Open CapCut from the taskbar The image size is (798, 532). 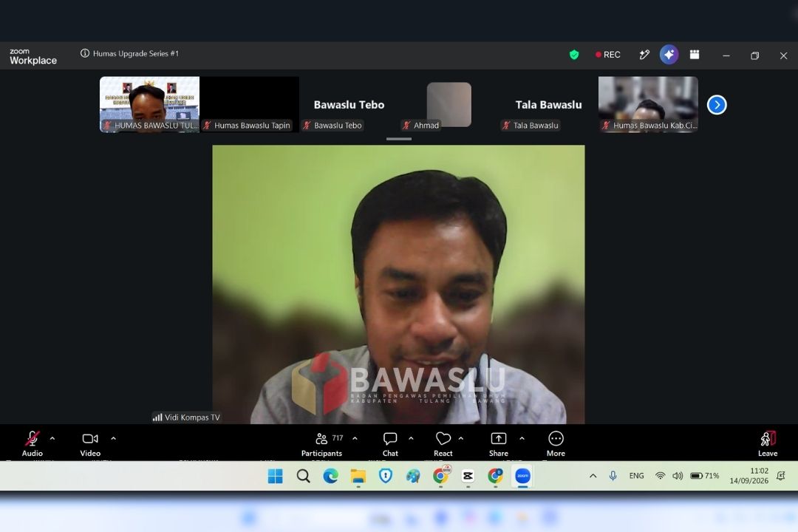coord(468,476)
